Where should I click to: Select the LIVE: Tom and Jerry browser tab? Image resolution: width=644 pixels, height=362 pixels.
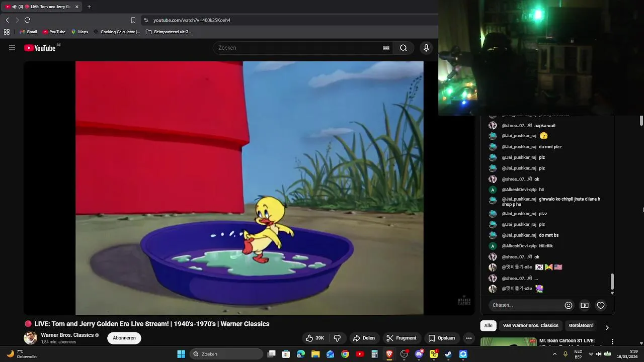[x=42, y=7]
